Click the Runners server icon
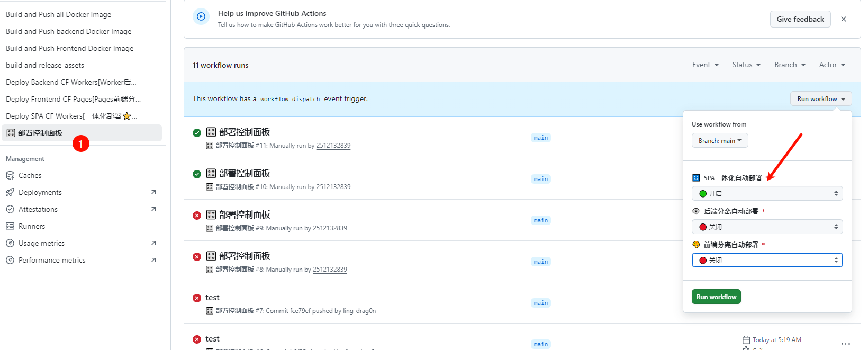 click(10, 226)
